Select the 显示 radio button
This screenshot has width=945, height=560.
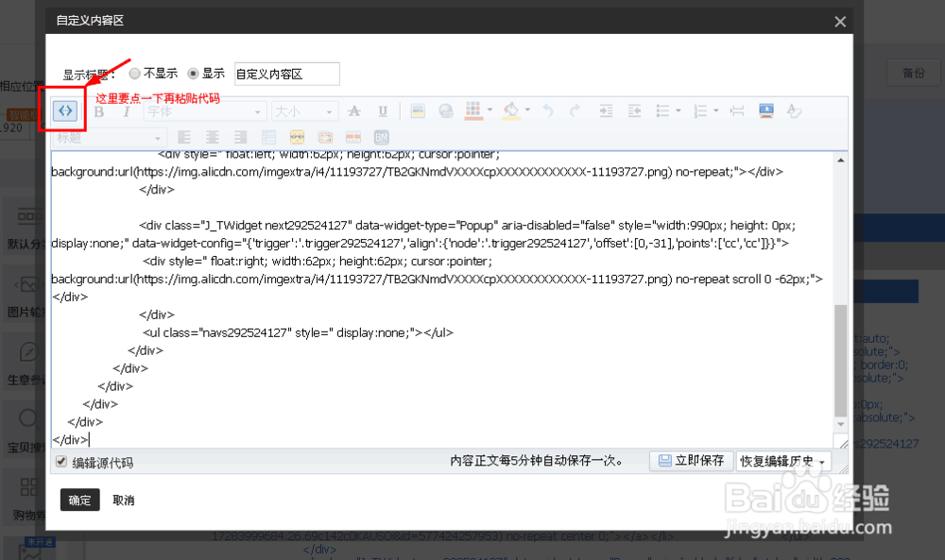193,74
